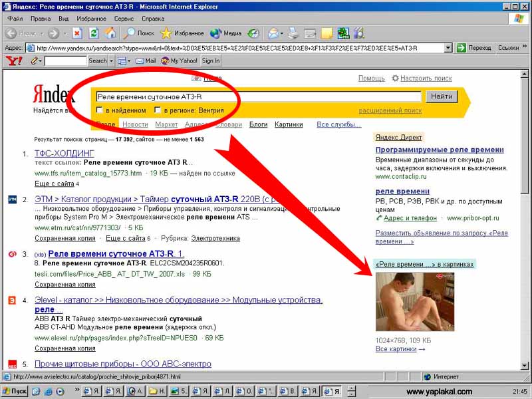The height and width of the screenshot is (399, 532).
Task: Launch Internet Explorer from quick launch
Action: [48, 392]
